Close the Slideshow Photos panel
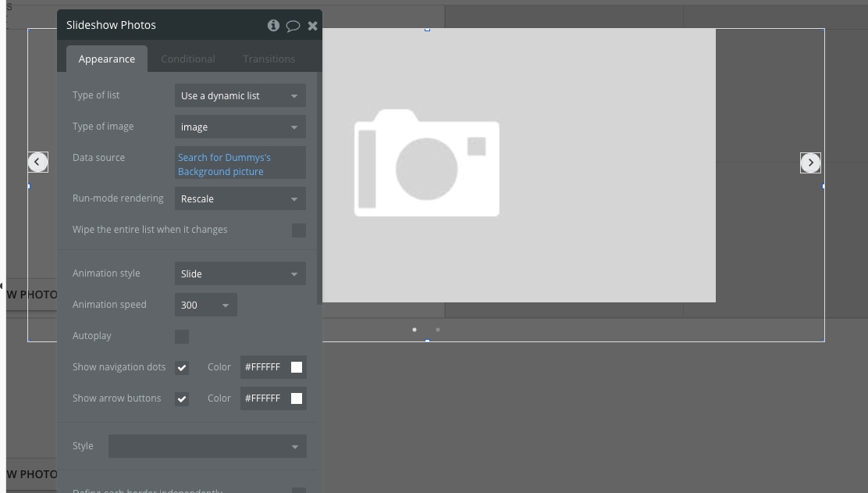The height and width of the screenshot is (493, 868). 312,26
